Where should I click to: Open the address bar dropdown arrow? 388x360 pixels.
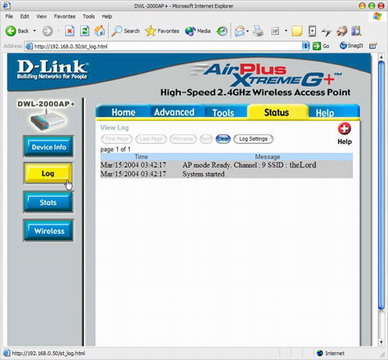pos(305,46)
